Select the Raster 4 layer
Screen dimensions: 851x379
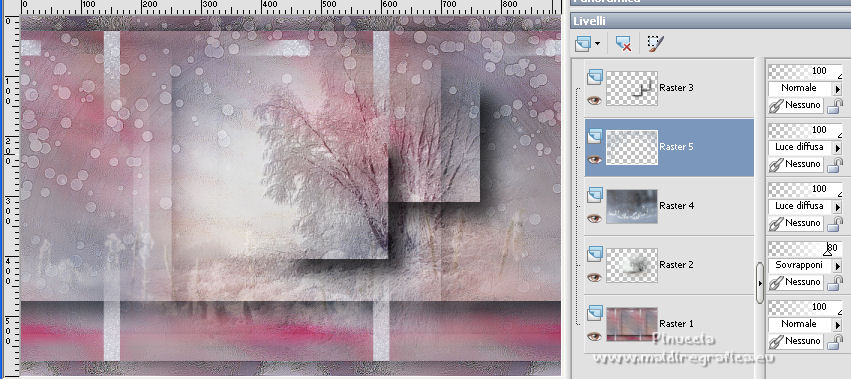tap(669, 206)
